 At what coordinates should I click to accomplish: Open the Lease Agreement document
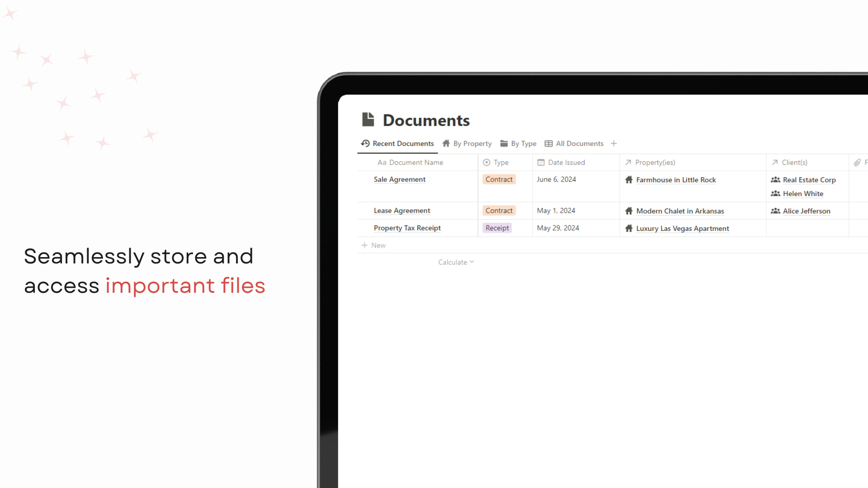click(x=402, y=211)
